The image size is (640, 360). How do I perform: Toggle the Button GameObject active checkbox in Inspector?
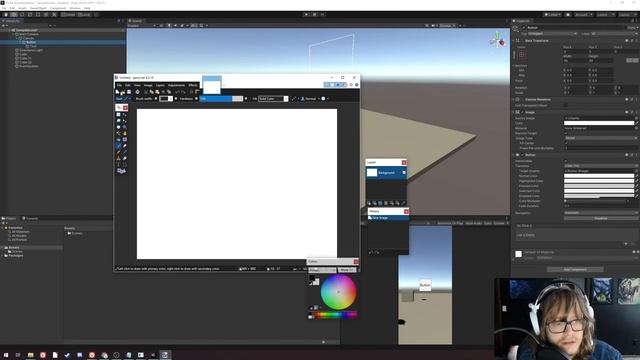(x=524, y=28)
